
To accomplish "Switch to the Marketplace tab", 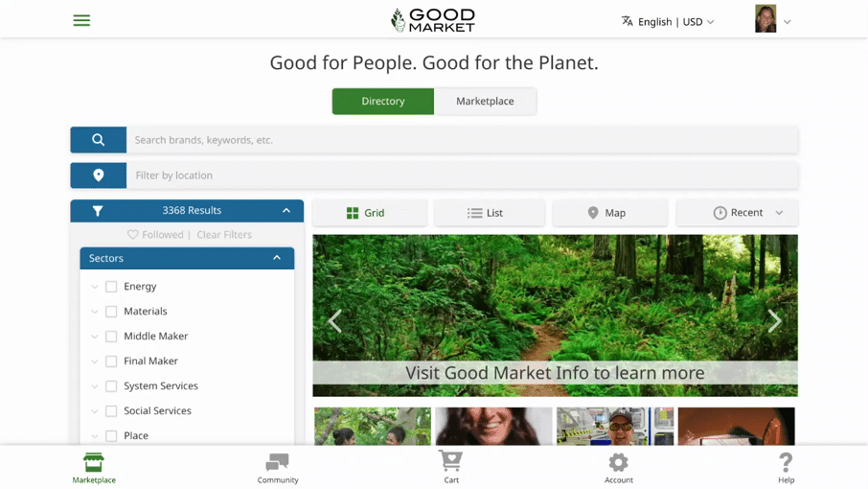I will [485, 102].
